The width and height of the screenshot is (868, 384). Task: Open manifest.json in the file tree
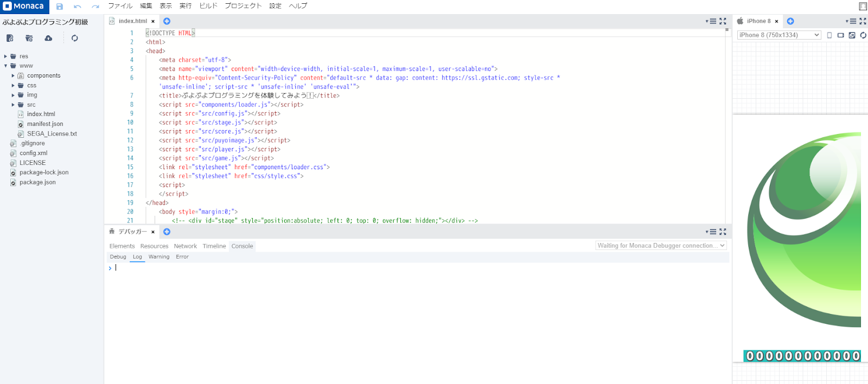(x=45, y=124)
